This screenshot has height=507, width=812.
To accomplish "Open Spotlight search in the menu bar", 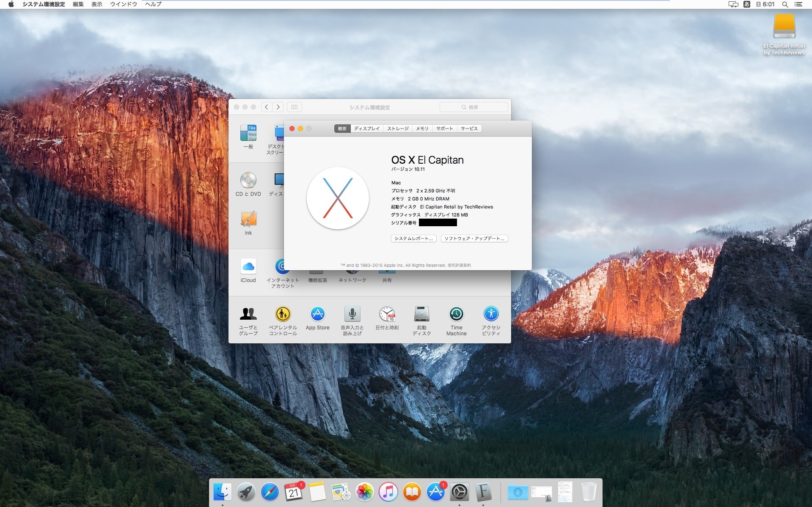I will [785, 4].
